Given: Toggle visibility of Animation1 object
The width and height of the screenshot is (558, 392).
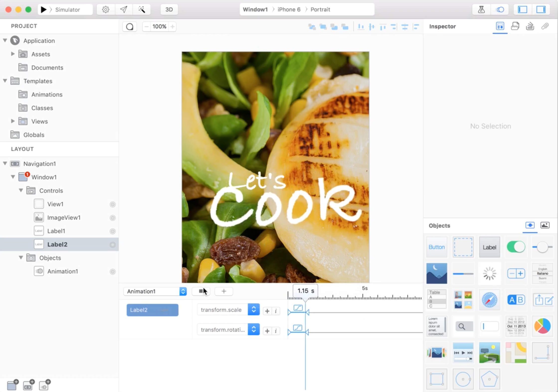Looking at the screenshot, I should click(x=112, y=271).
